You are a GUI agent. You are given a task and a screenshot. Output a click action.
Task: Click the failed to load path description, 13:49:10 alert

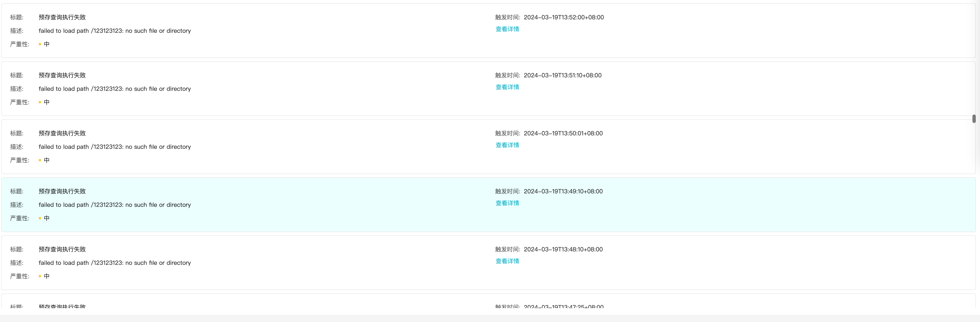click(115, 205)
